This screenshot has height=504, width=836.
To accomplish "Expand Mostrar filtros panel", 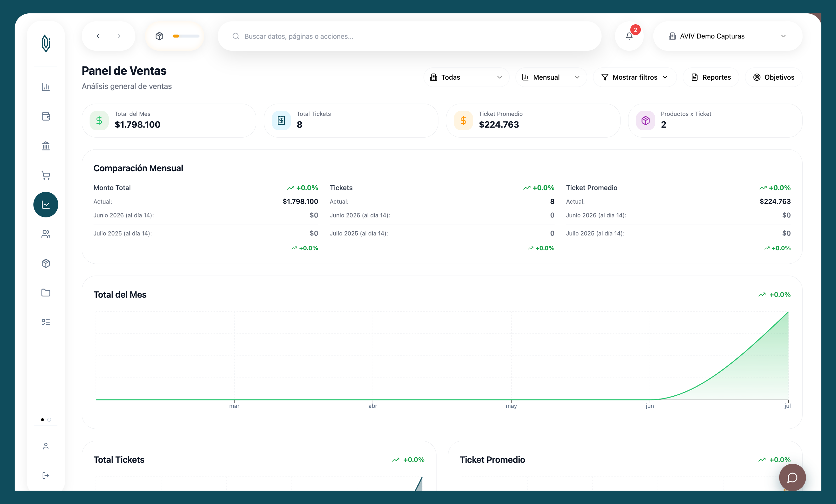I will tap(634, 77).
